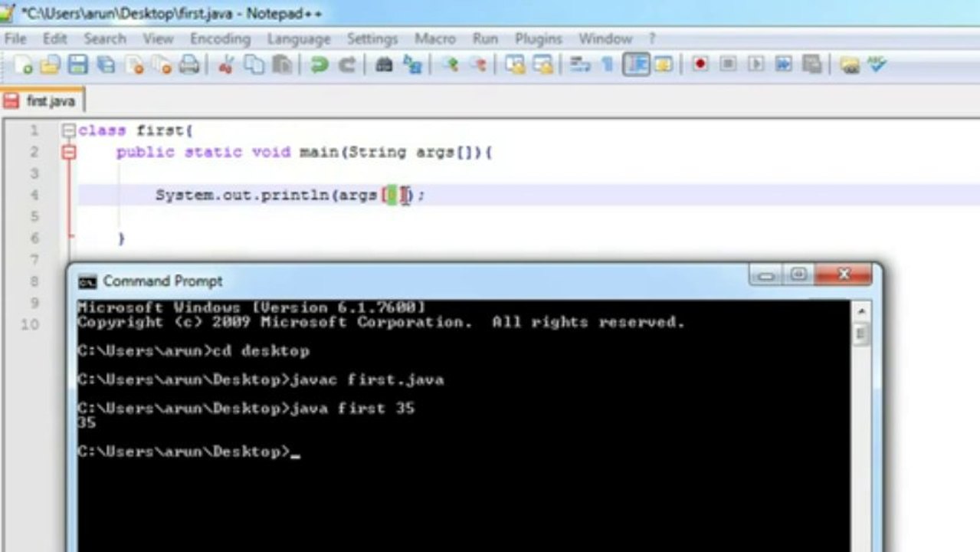Open the Search menu
This screenshot has height=552, width=980.
click(105, 38)
